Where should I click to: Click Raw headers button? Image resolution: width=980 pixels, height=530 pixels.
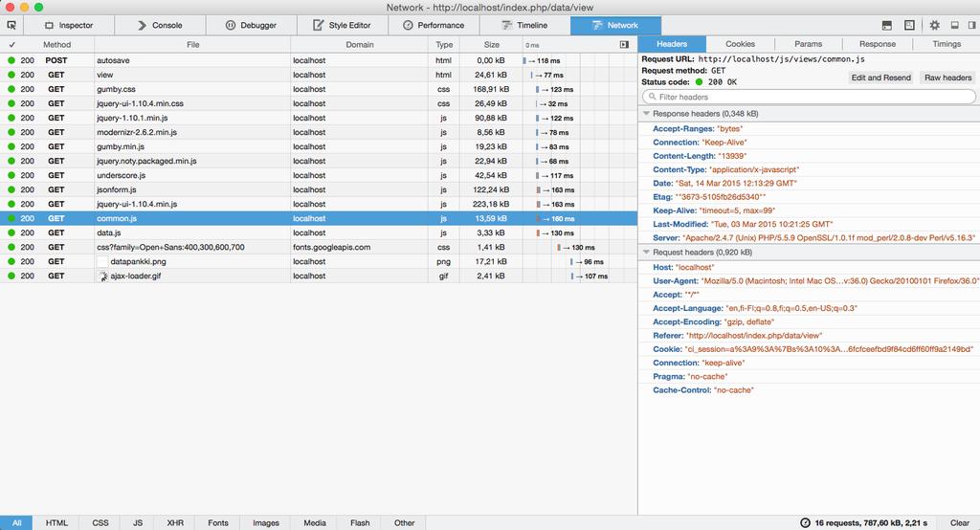947,77
